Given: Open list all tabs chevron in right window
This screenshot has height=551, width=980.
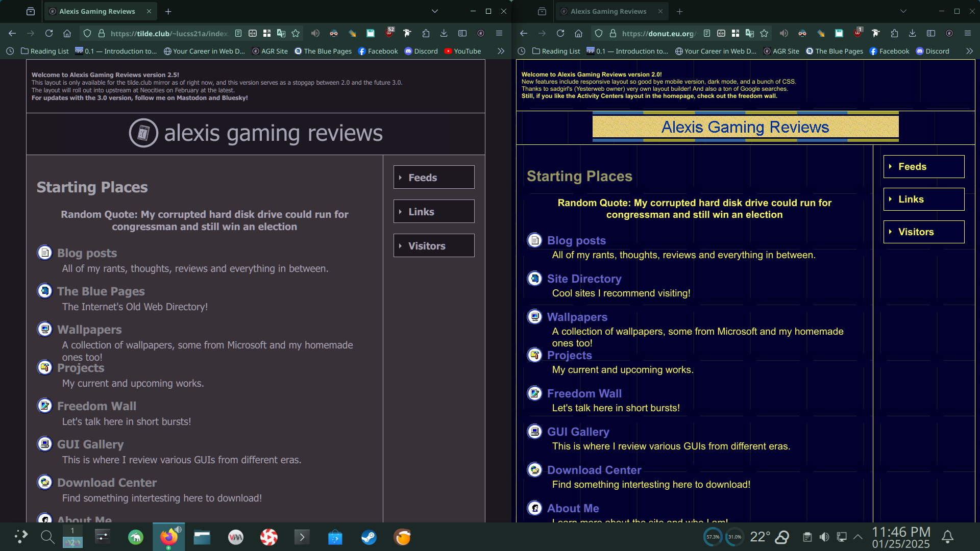Looking at the screenshot, I should pyautogui.click(x=903, y=11).
